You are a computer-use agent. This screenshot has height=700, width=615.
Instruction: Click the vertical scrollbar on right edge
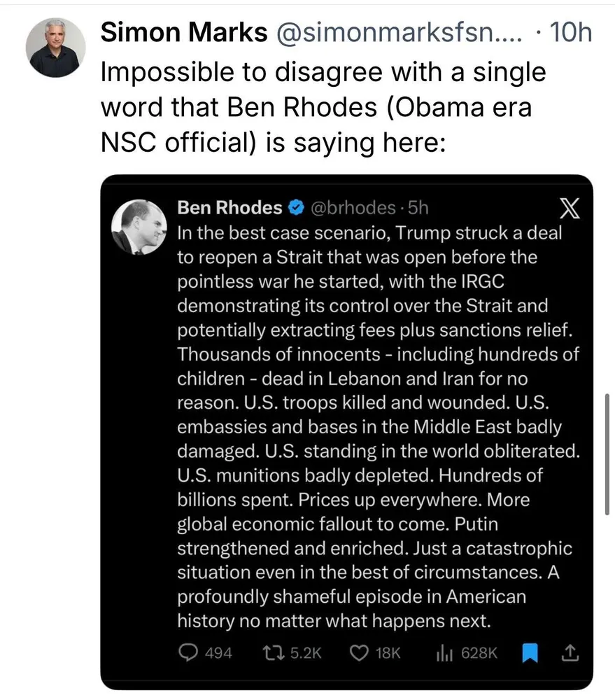[606, 454]
